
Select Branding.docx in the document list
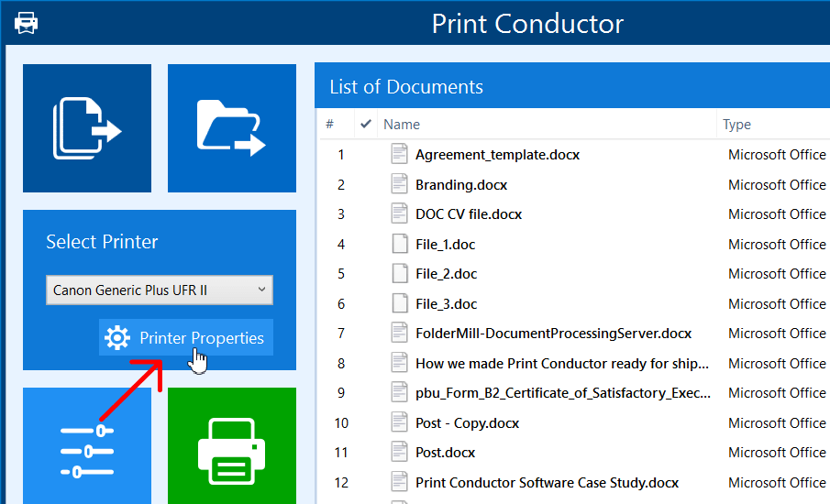point(461,185)
